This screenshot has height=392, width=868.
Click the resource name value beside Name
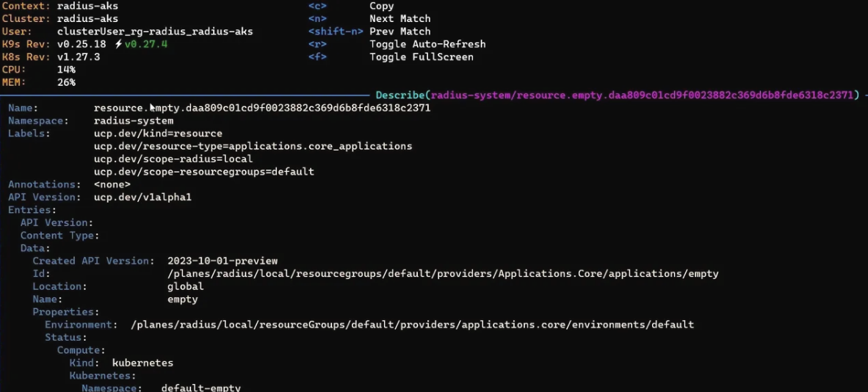261,108
